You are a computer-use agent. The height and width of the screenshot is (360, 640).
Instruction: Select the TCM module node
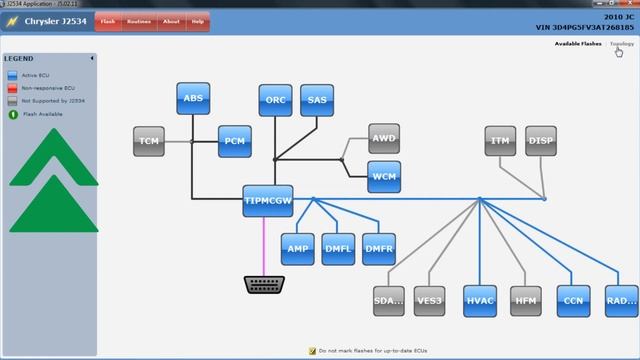click(x=149, y=141)
